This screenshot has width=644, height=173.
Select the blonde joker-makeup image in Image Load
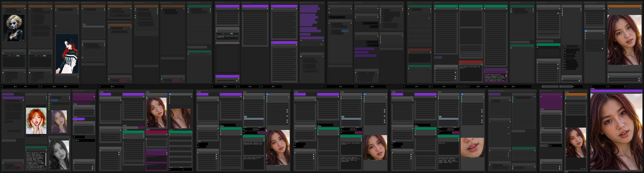click(13, 28)
